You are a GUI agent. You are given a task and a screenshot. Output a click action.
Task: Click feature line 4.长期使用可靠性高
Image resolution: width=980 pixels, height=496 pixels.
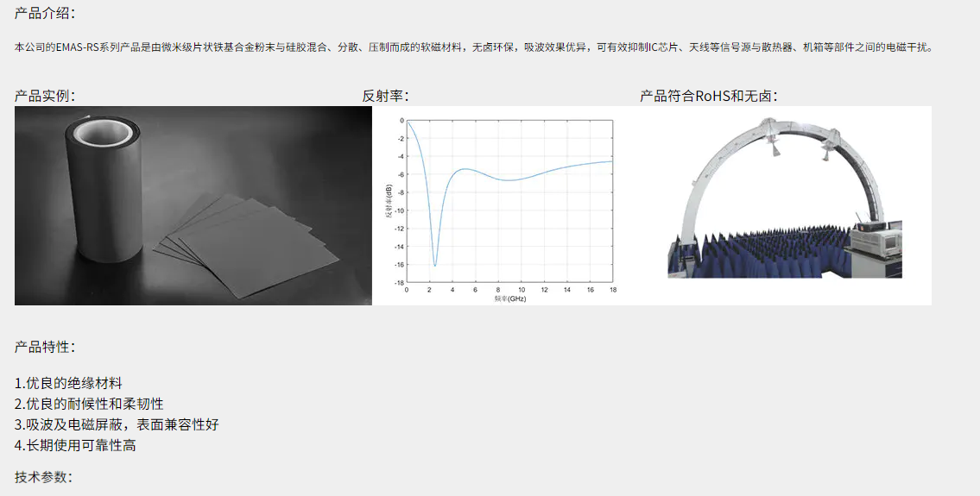click(x=75, y=445)
